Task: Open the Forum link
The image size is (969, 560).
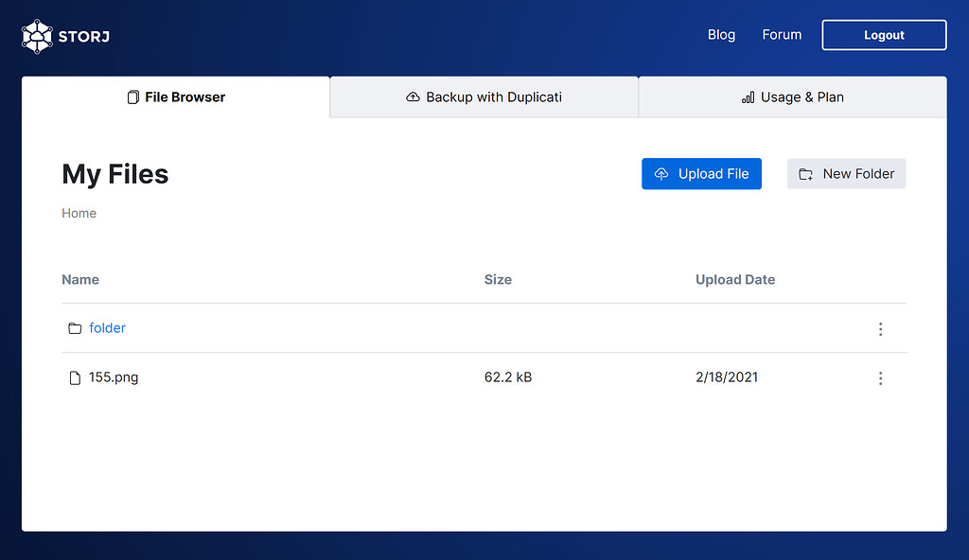Action: (782, 35)
